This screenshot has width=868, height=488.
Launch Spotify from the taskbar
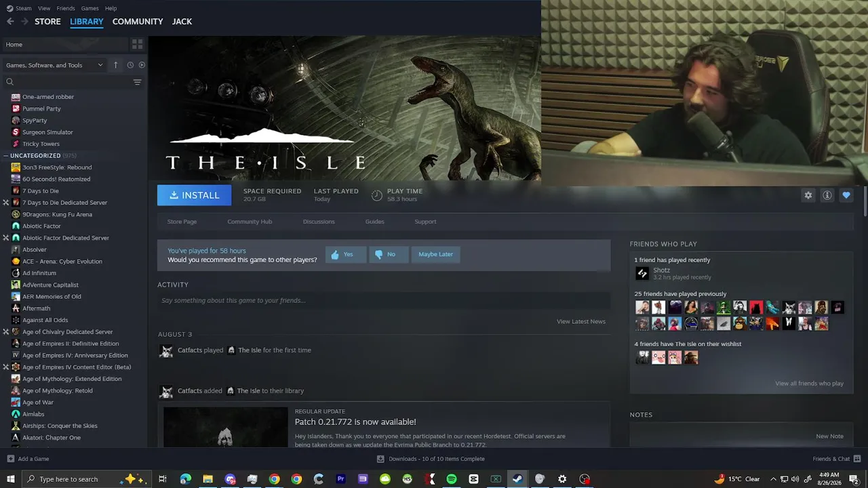pos(452,479)
